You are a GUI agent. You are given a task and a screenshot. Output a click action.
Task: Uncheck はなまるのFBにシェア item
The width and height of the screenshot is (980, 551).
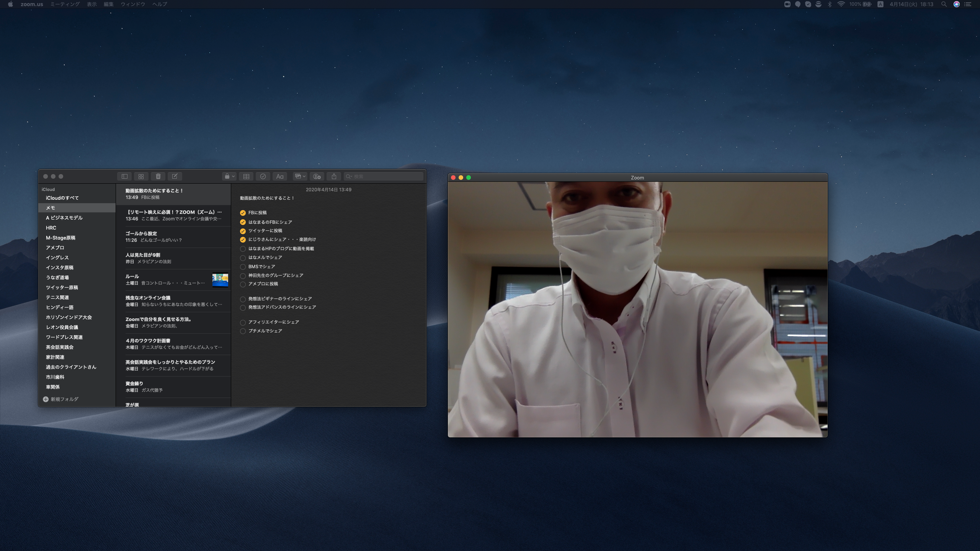pyautogui.click(x=243, y=222)
